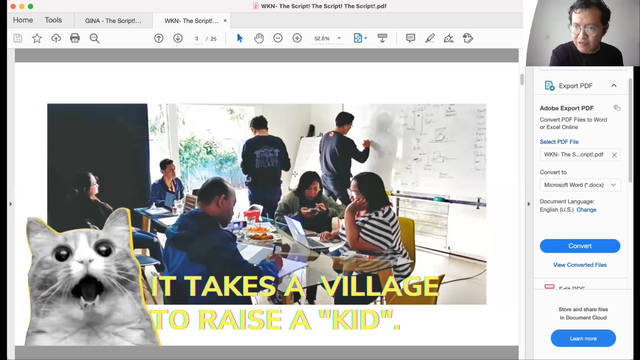Open the GINA - The Script tab

click(x=113, y=20)
